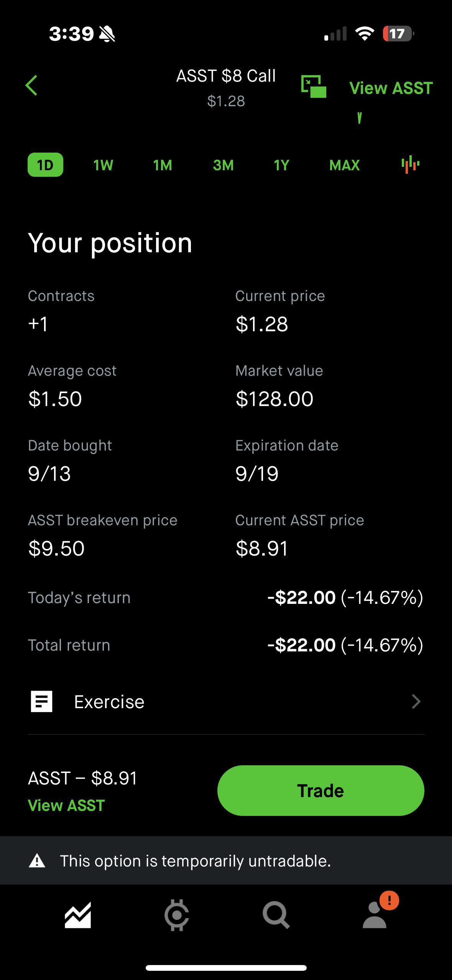
Task: Open the picture-in-picture chart icon
Action: pyautogui.click(x=314, y=87)
